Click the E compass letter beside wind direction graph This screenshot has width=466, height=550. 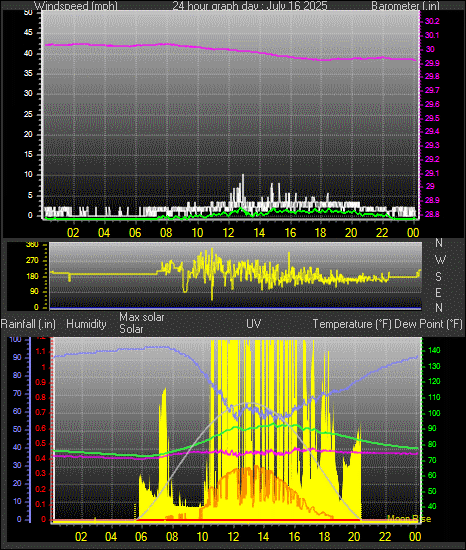438,293
